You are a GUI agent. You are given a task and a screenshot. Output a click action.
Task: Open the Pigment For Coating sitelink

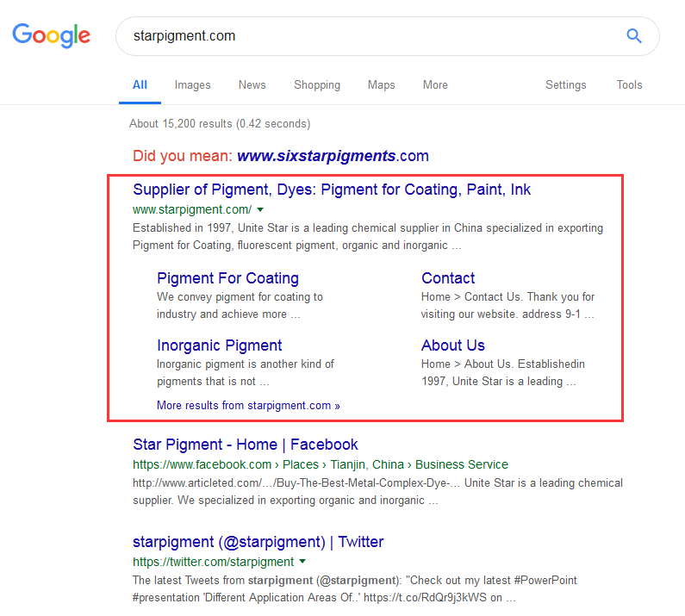[x=227, y=278]
